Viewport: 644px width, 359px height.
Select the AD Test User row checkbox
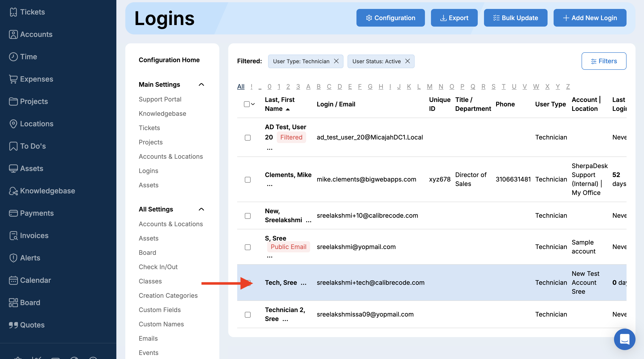point(247,138)
